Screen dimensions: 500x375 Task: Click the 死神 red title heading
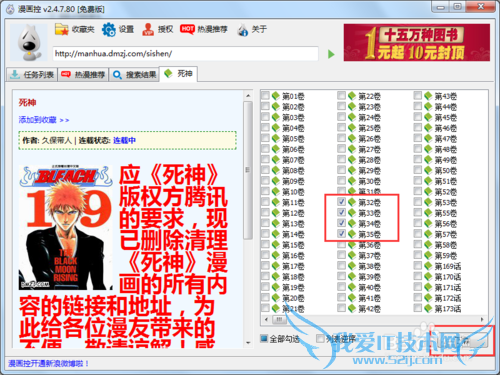point(27,102)
